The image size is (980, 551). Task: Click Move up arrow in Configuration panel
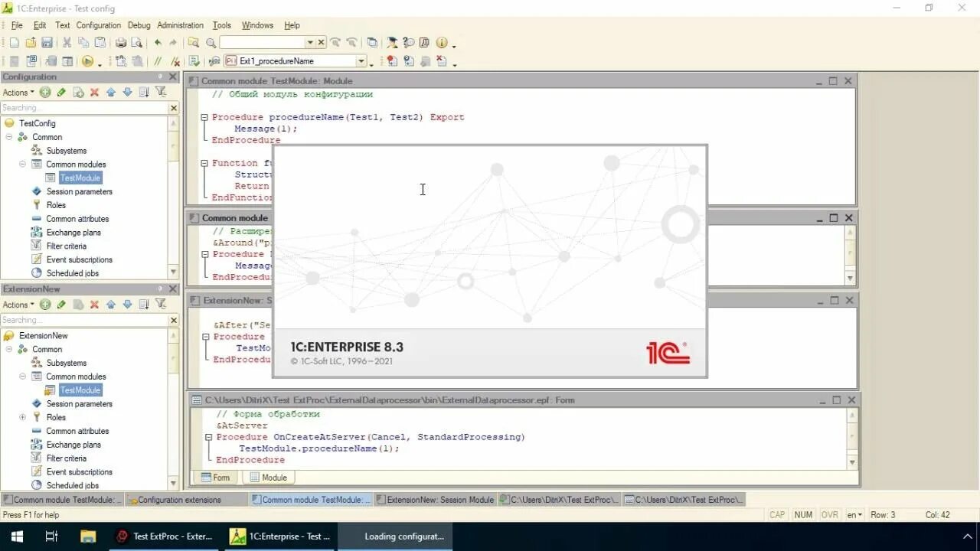111,93
